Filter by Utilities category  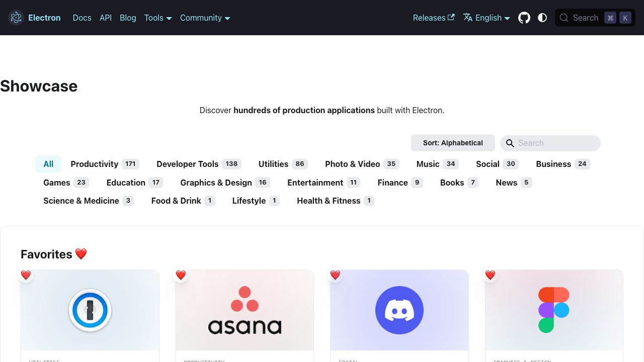pos(283,164)
